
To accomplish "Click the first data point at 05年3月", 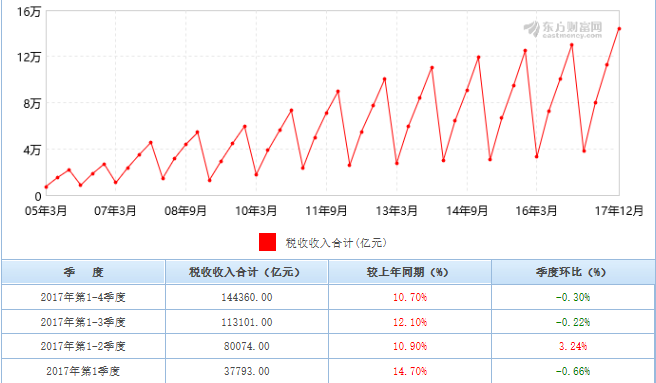I will click(x=46, y=187).
